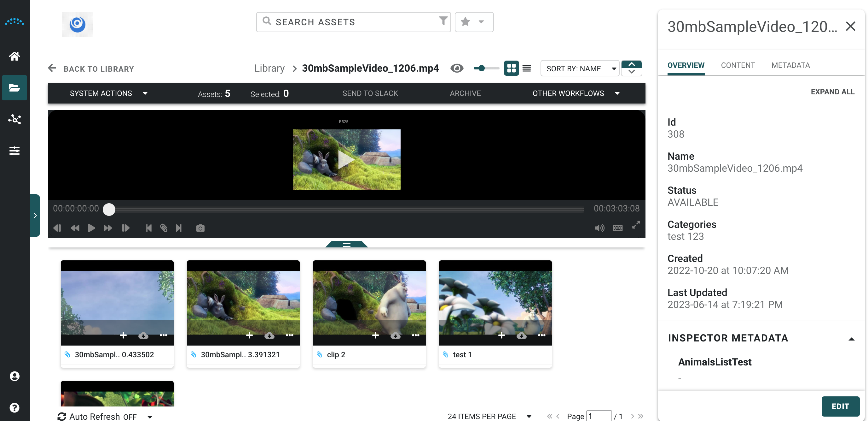The width and height of the screenshot is (868, 421).
Task: Enter fullscreen video mode
Action: tap(636, 225)
